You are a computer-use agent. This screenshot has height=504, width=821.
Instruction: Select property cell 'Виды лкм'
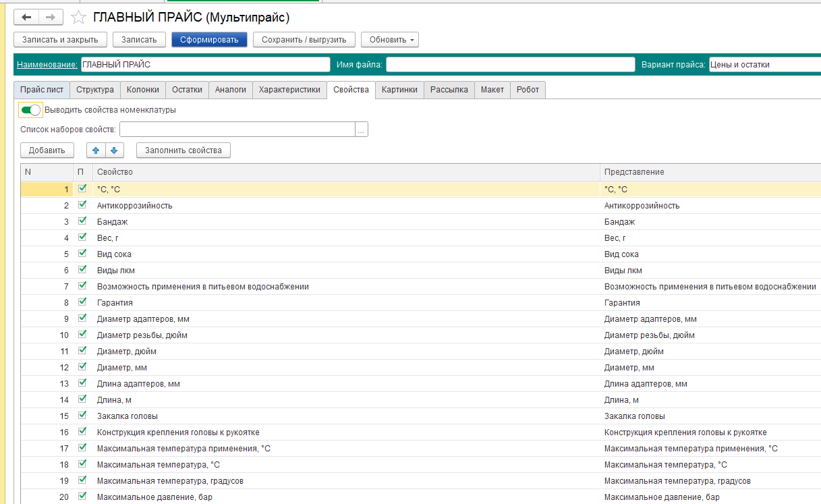tap(346, 270)
